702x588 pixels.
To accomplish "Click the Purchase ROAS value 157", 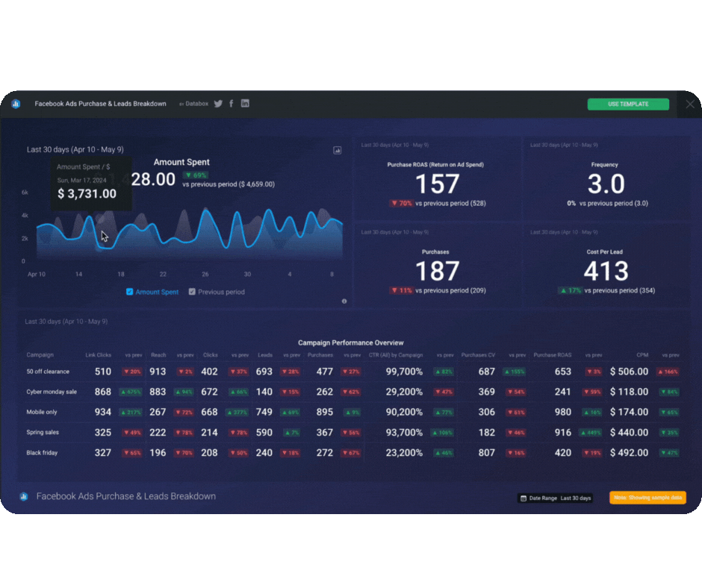I will (x=437, y=184).
